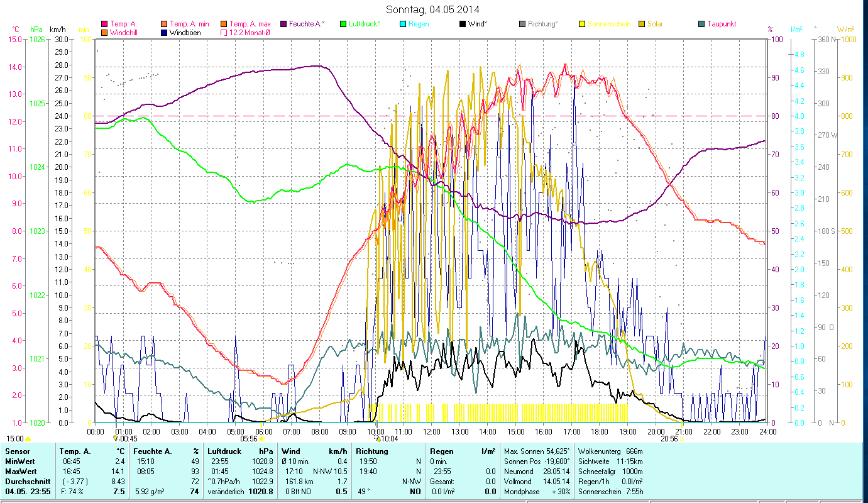Viewport: 868px width, 503px height.
Task: Click the 'Neumond 28.05.14' entry
Action: click(x=537, y=472)
